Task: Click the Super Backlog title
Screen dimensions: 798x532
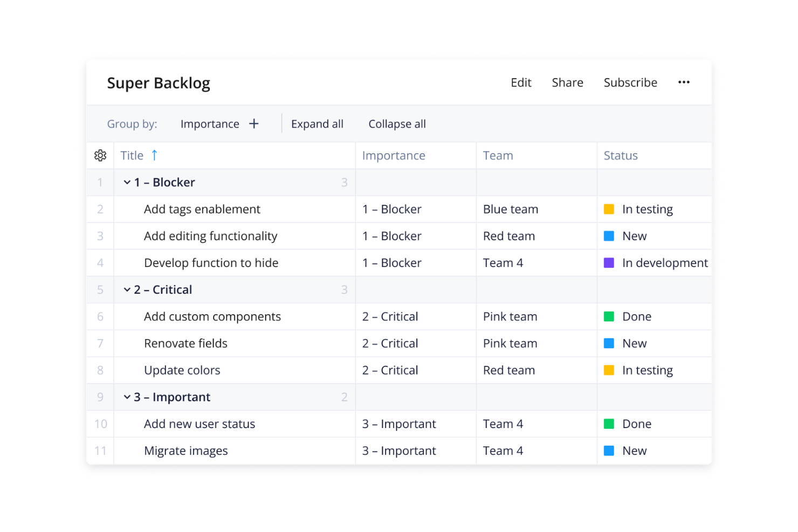Action: pyautogui.click(x=159, y=83)
